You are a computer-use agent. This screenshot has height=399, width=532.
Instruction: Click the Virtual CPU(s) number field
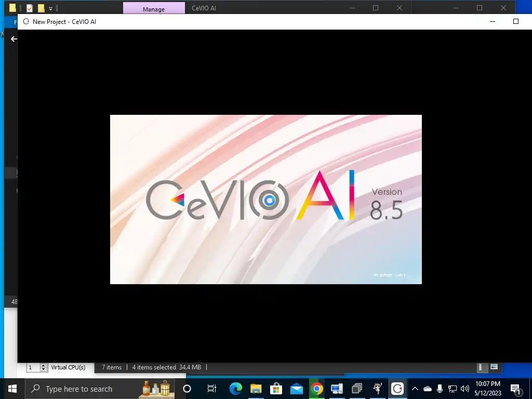pyautogui.click(x=33, y=367)
